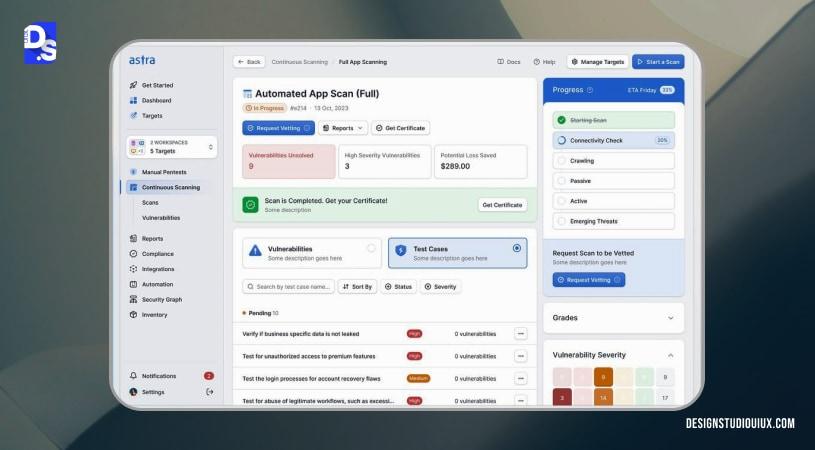Click the Full App Scanning breadcrumb

click(x=363, y=62)
